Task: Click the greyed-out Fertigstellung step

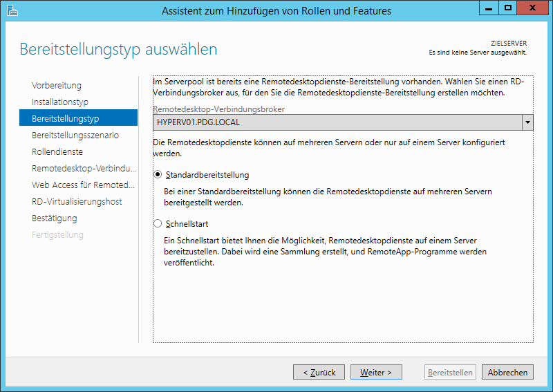Action: (57, 234)
